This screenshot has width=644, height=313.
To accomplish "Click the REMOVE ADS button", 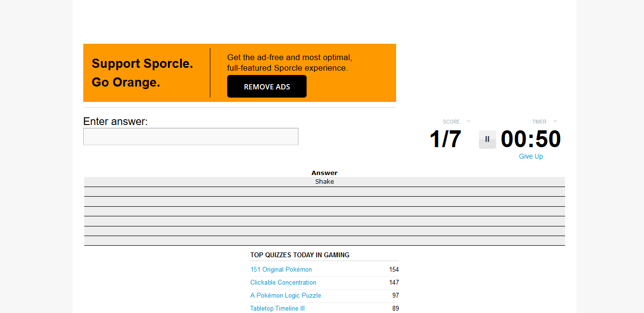I will point(267,87).
